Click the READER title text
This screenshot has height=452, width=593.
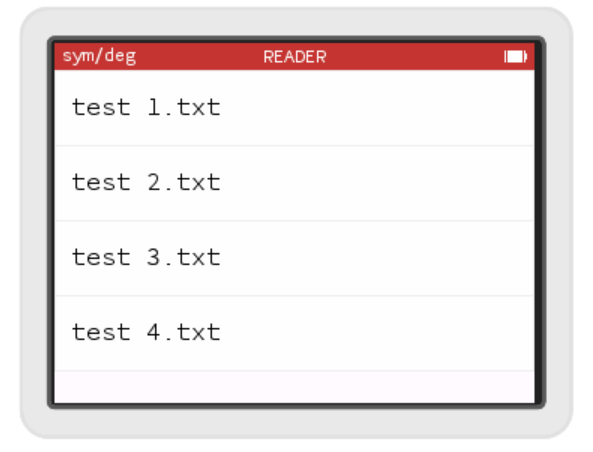(x=295, y=57)
